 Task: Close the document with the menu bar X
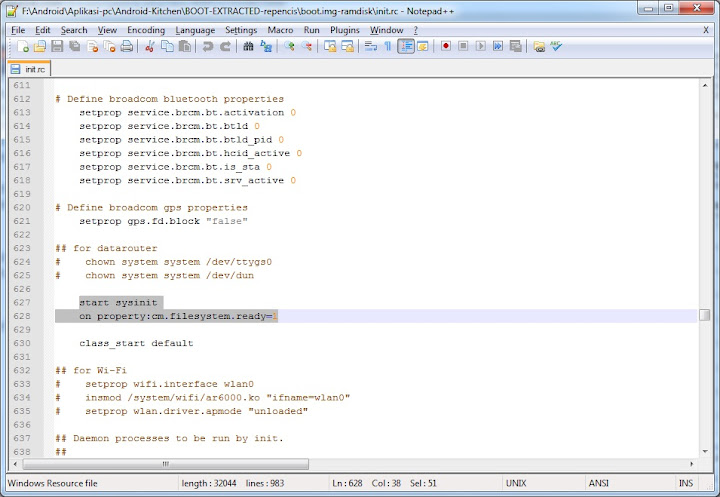pos(707,30)
